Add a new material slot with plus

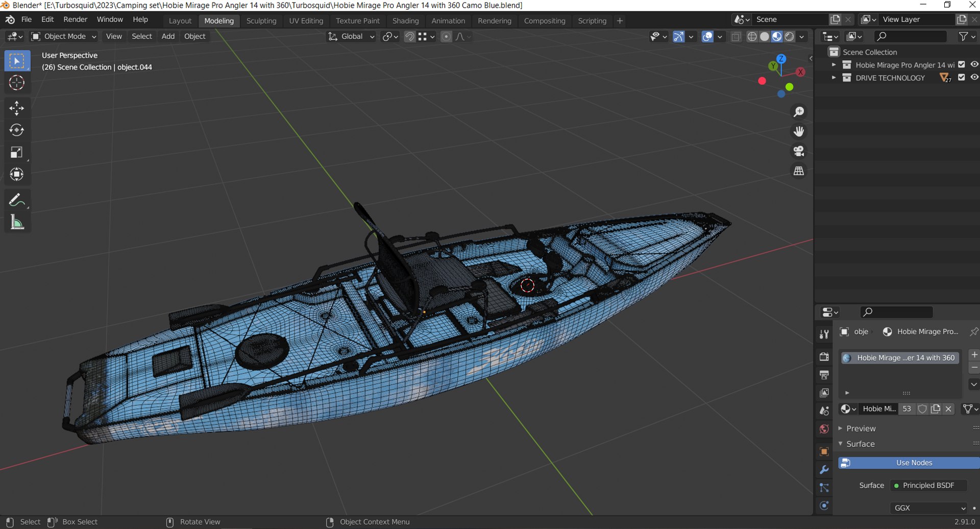[x=974, y=355]
